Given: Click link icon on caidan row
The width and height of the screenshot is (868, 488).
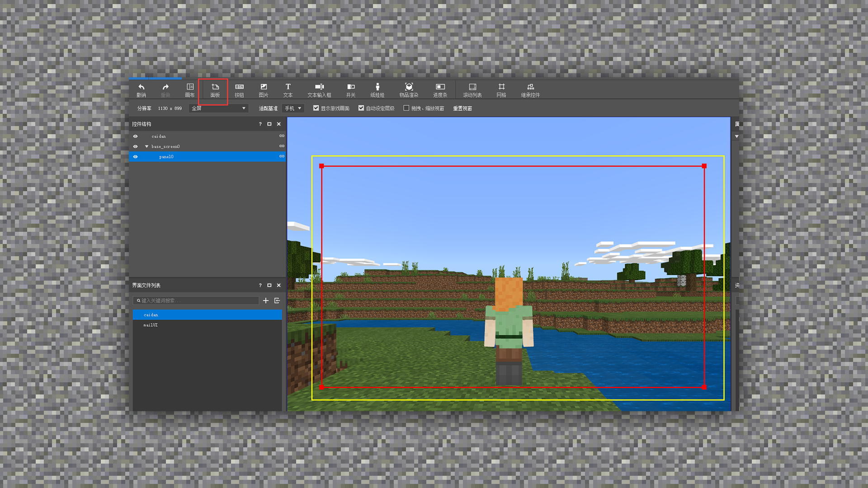Looking at the screenshot, I should point(282,136).
